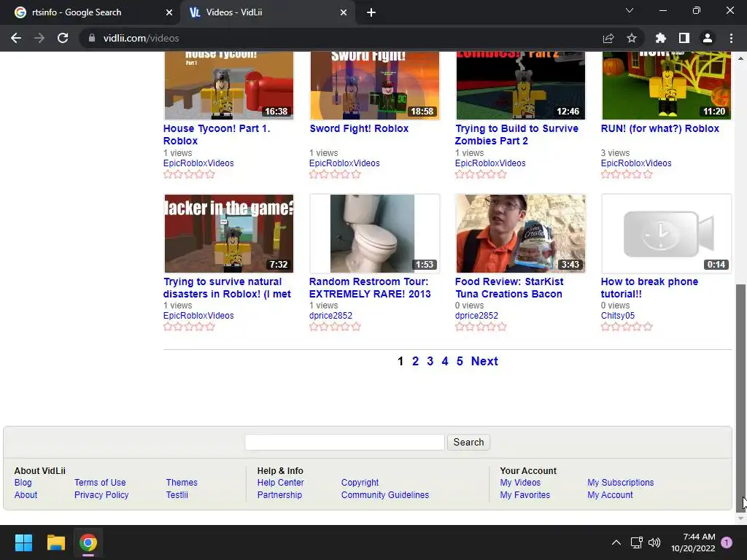Click the scrollbar down arrow

coord(740,518)
